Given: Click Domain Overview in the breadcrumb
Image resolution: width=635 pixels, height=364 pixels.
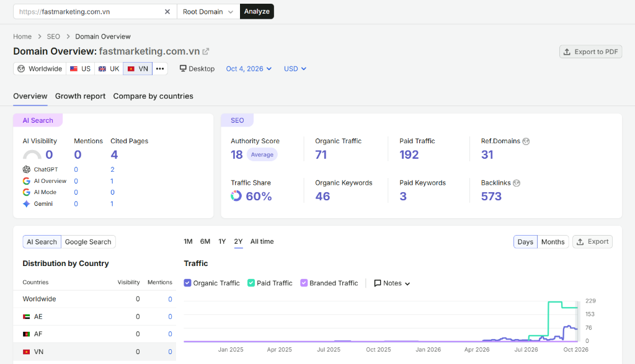Looking at the screenshot, I should click(x=103, y=37).
